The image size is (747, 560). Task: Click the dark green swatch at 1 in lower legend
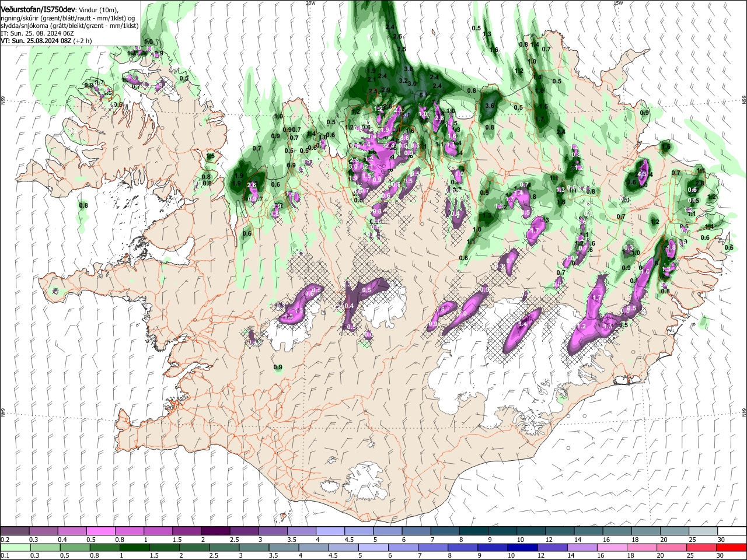134,547
